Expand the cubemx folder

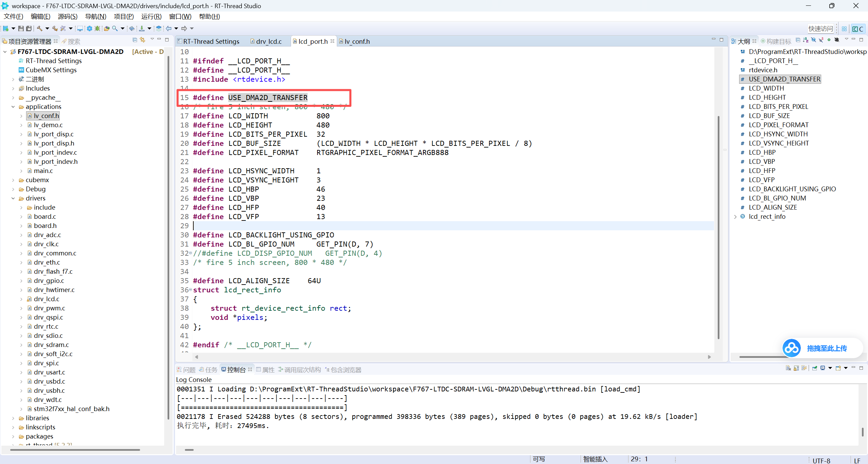pyautogui.click(x=13, y=180)
